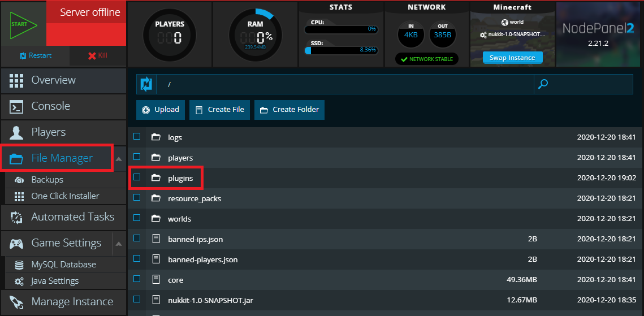This screenshot has height=316, width=644.
Task: Click the Java Settings gears icon
Action: coord(19,281)
